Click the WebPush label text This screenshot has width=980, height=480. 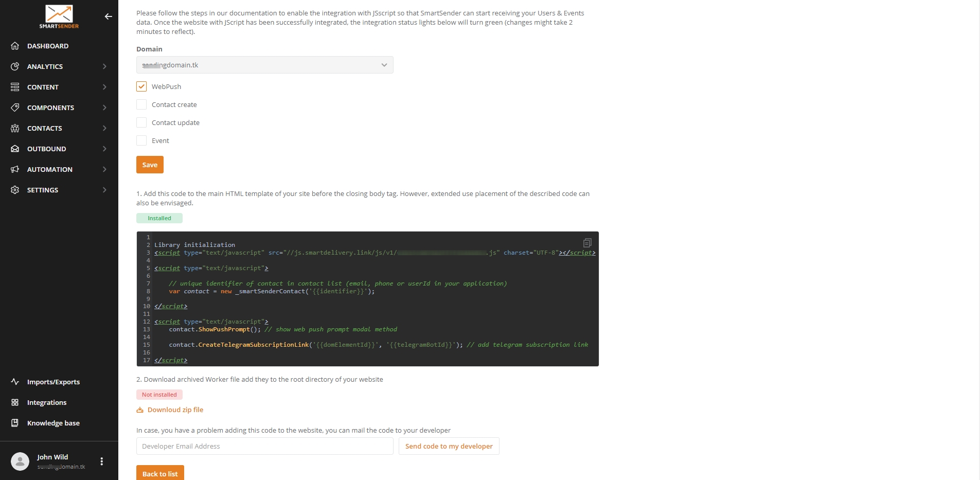(166, 86)
